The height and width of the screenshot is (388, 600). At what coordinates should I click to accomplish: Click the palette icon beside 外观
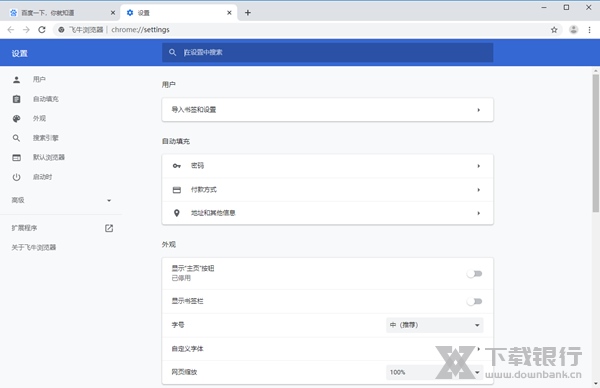tap(16, 119)
